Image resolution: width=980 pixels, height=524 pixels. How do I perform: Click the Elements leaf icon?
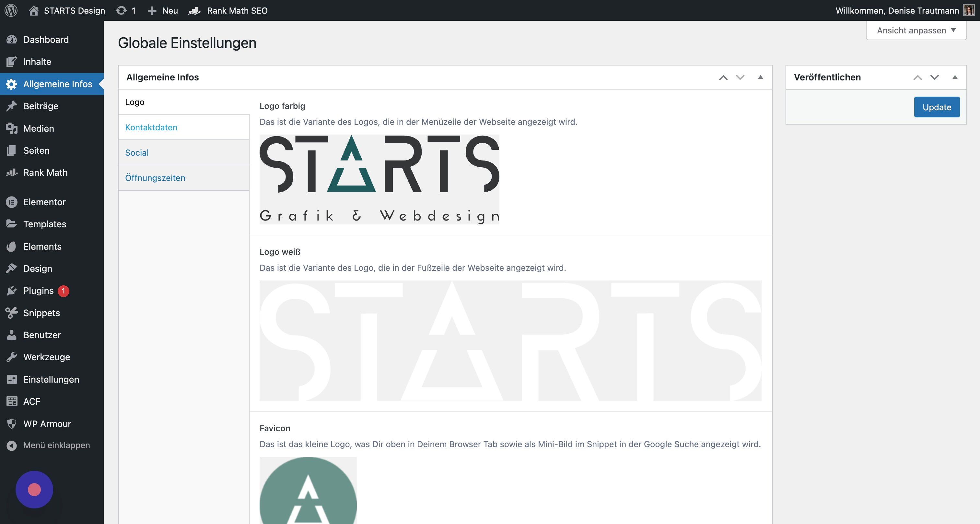pyautogui.click(x=12, y=246)
